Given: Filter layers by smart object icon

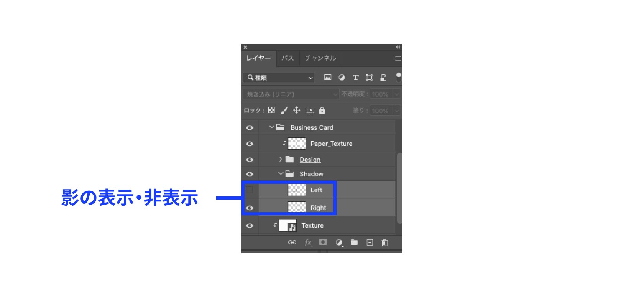Looking at the screenshot, I should click(383, 78).
